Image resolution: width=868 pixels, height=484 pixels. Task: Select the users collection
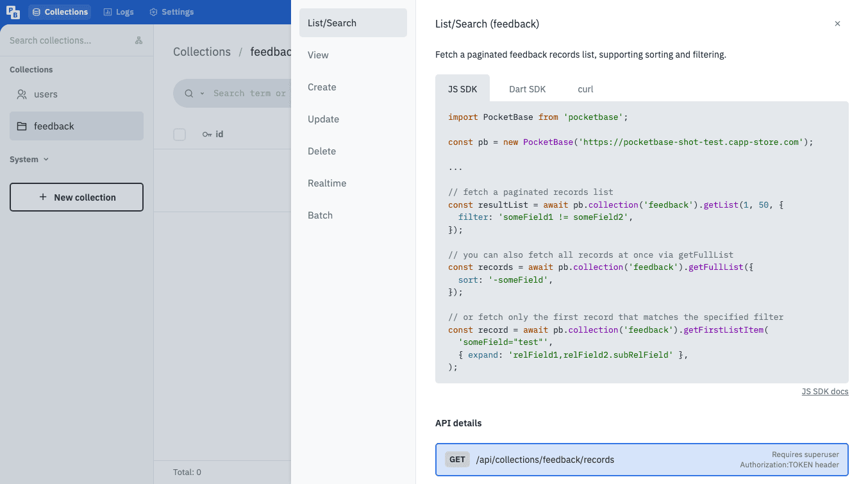click(76, 94)
